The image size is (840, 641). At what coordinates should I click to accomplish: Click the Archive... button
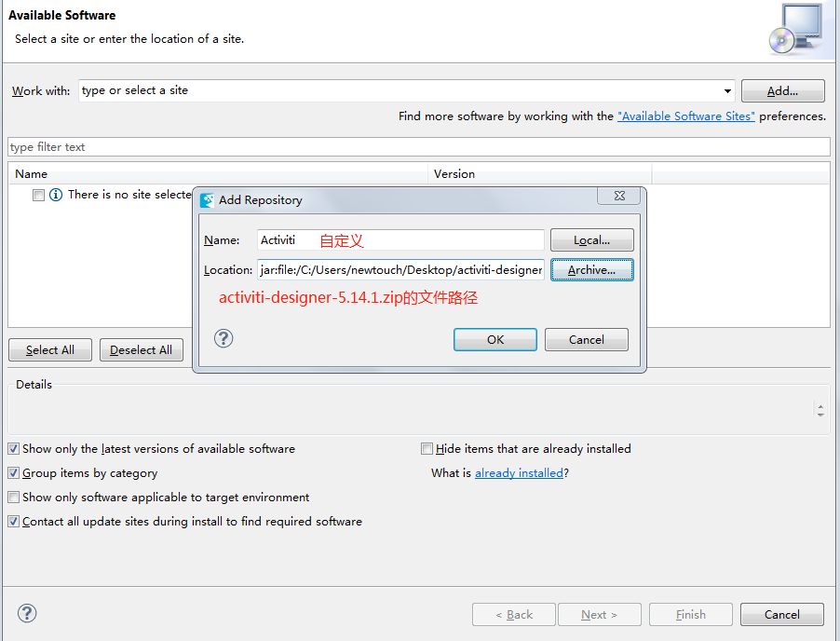592,269
